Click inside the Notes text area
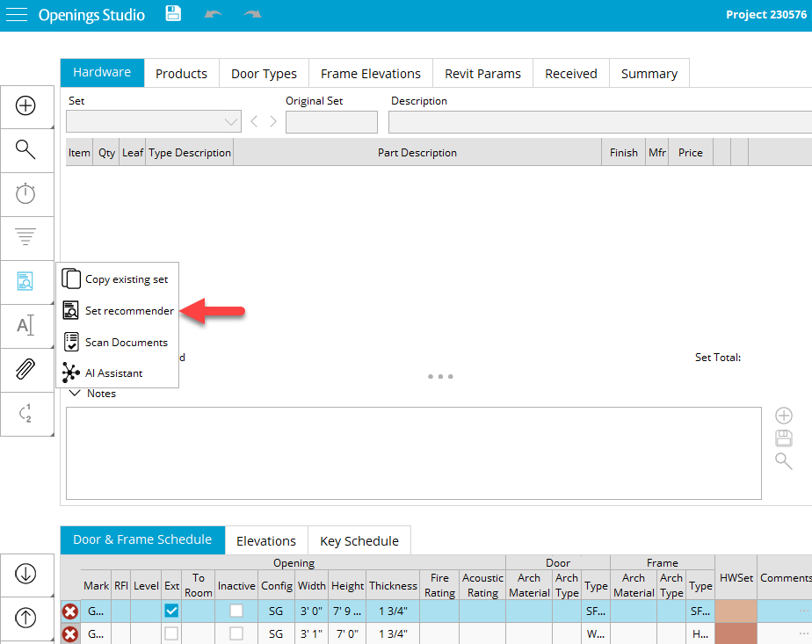Screen dimensions: 812x644 (x=414, y=453)
